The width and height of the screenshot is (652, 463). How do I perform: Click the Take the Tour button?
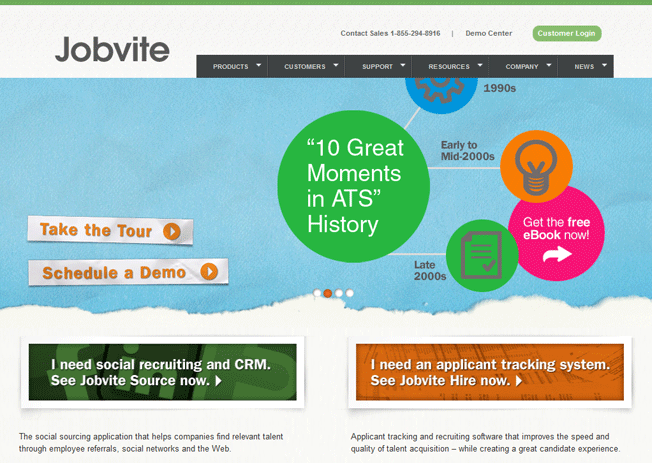coord(110,230)
